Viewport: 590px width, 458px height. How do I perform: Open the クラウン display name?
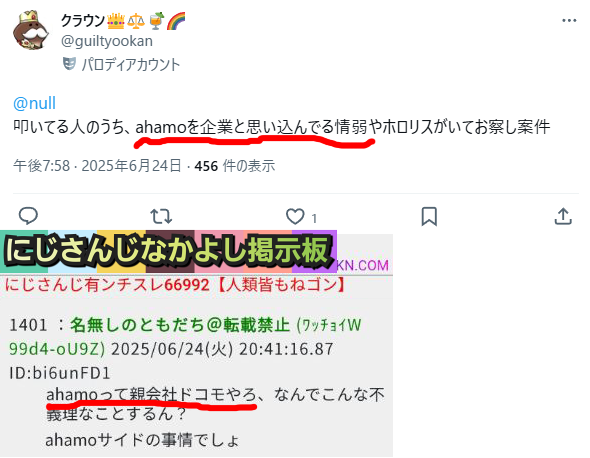[83, 20]
